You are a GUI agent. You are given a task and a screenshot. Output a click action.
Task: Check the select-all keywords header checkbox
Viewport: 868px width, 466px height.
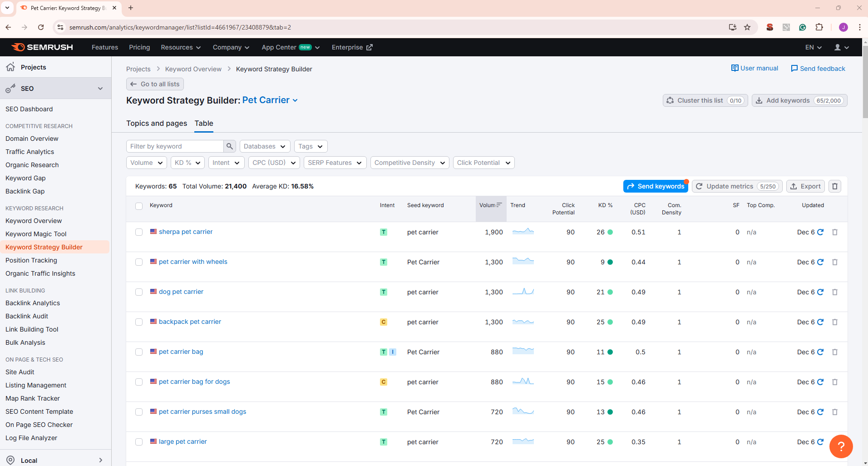coord(139,206)
